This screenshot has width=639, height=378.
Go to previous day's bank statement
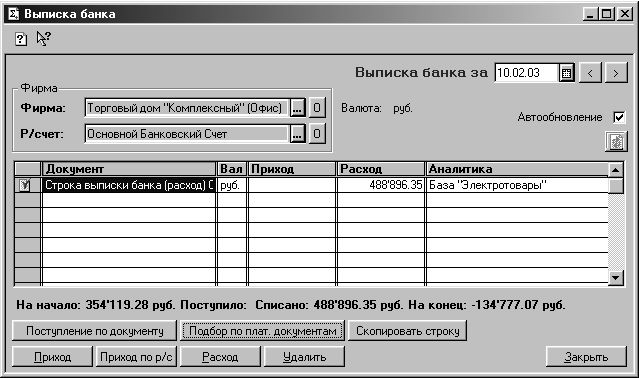tap(590, 73)
